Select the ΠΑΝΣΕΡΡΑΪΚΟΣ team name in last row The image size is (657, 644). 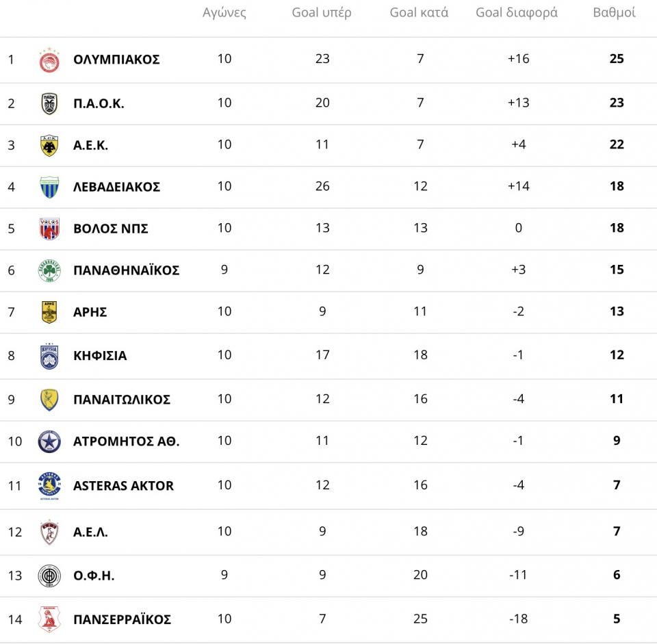click(x=122, y=619)
